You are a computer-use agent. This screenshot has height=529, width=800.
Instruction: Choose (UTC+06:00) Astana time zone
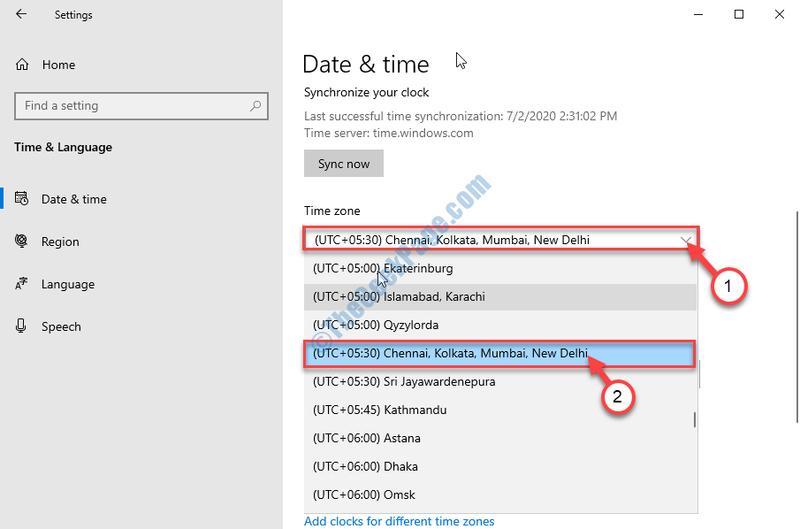(x=500, y=438)
